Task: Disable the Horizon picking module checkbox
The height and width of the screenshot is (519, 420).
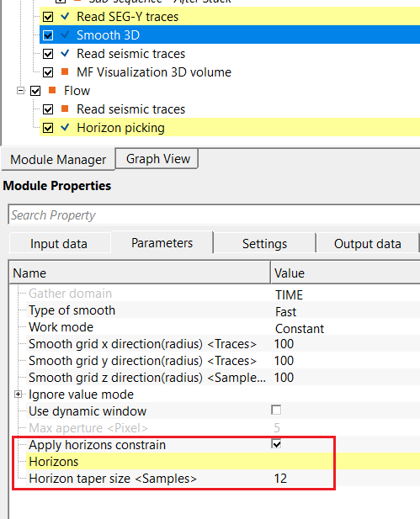Action: [x=48, y=128]
